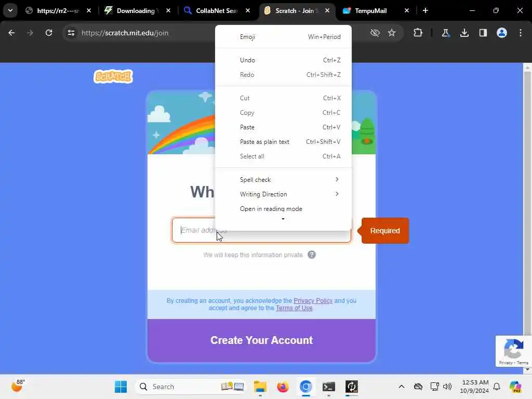Bookmark this page with the star icon

392,33
